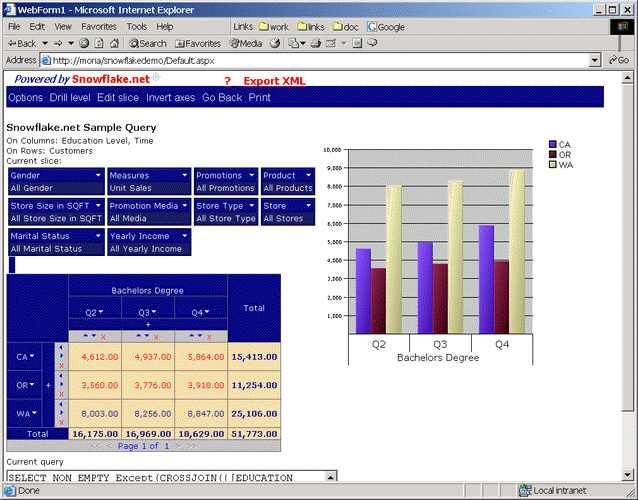The width and height of the screenshot is (638, 500).
Task: Open the Marital Status dropdown
Action: pyautogui.click(x=98, y=236)
